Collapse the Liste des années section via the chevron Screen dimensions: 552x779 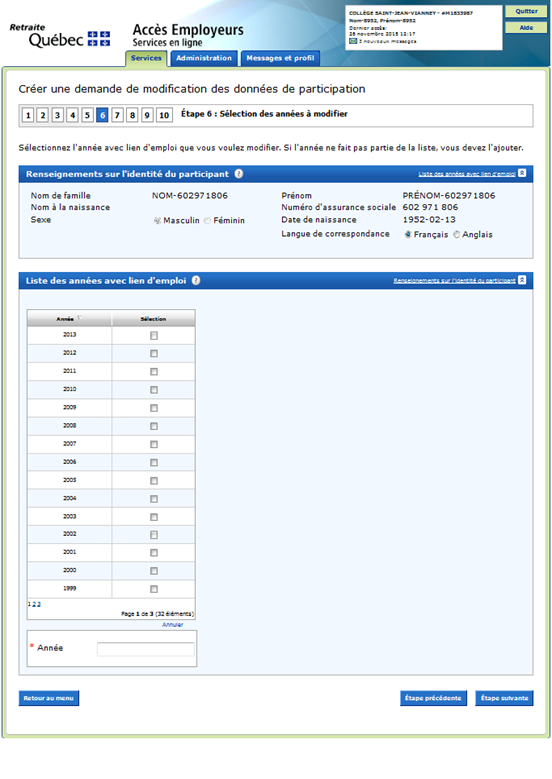[522, 280]
